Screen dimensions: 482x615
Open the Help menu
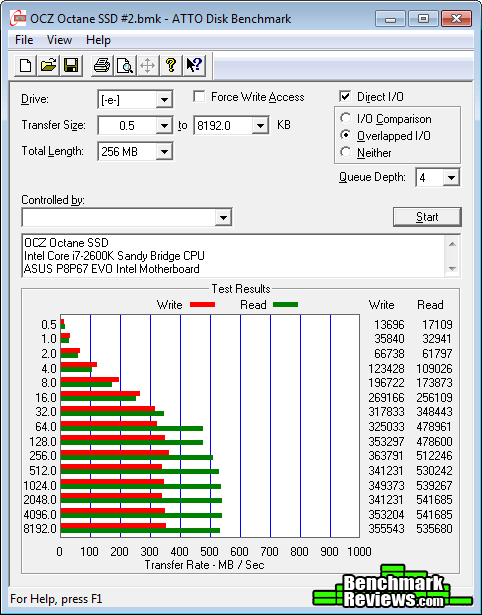click(98, 40)
